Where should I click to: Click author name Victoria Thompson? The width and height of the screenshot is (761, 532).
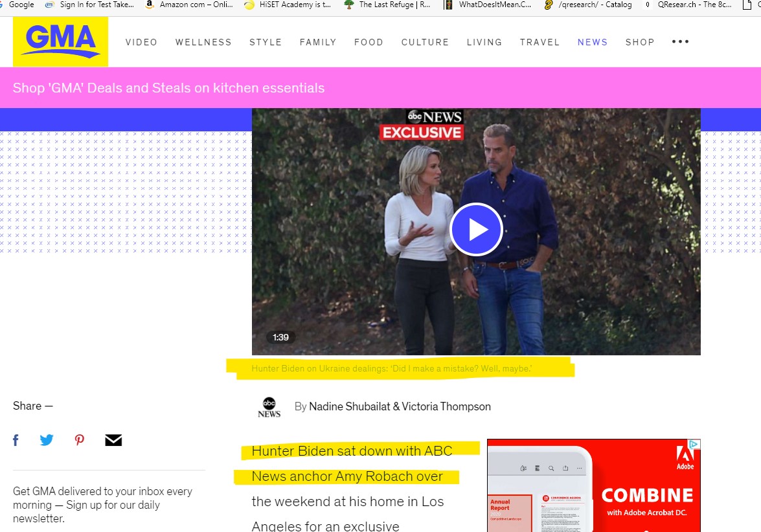coord(446,406)
